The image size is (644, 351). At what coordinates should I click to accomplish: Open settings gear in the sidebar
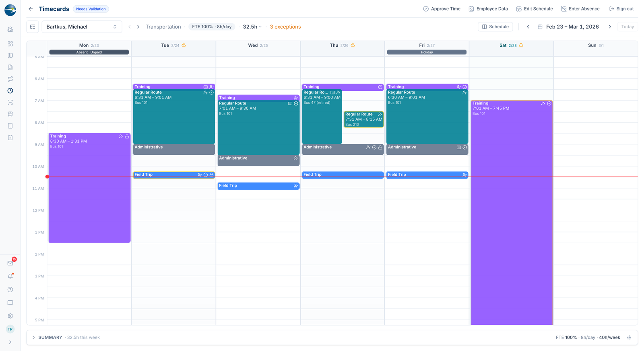pyautogui.click(x=10, y=316)
